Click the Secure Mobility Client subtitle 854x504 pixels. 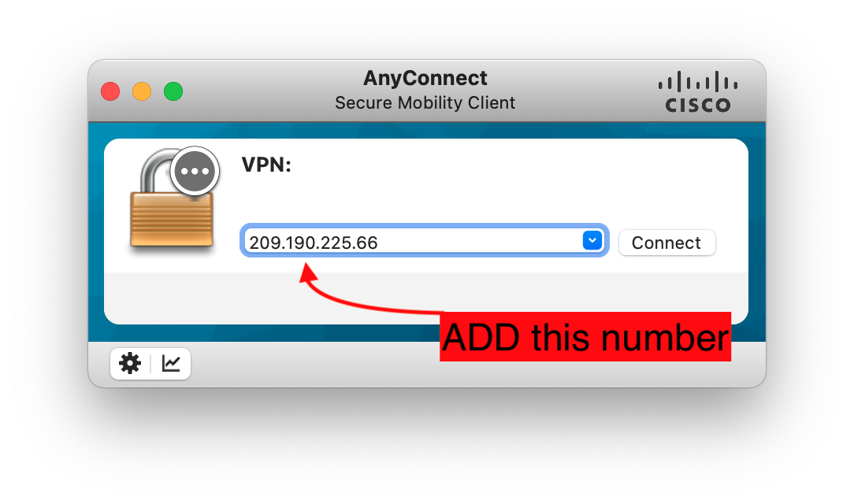pyautogui.click(x=425, y=103)
